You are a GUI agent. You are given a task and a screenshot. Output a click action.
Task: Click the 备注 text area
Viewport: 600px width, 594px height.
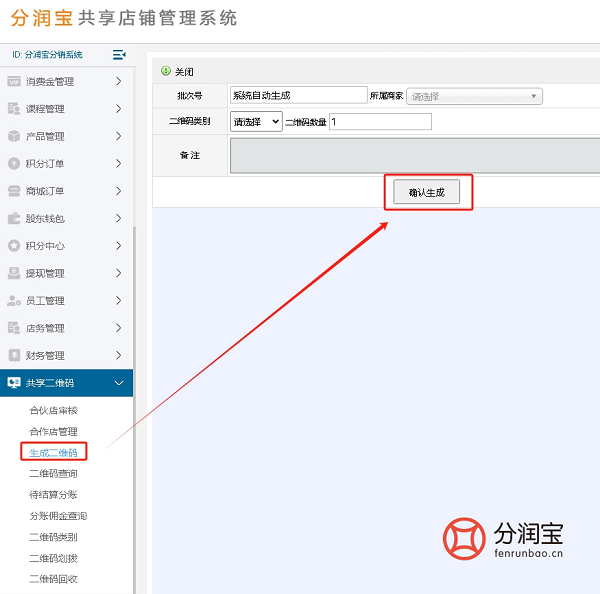pos(415,156)
